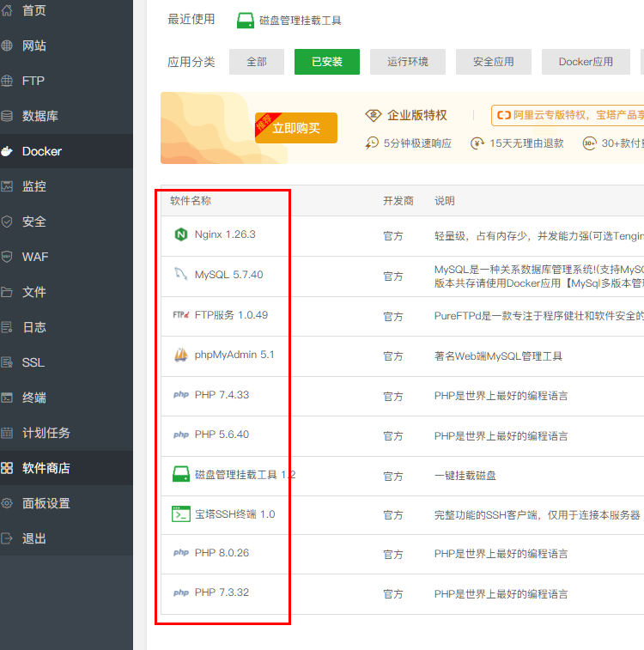Click the PHP 7.4.33 icon
This screenshot has height=650, width=644.
coord(180,395)
